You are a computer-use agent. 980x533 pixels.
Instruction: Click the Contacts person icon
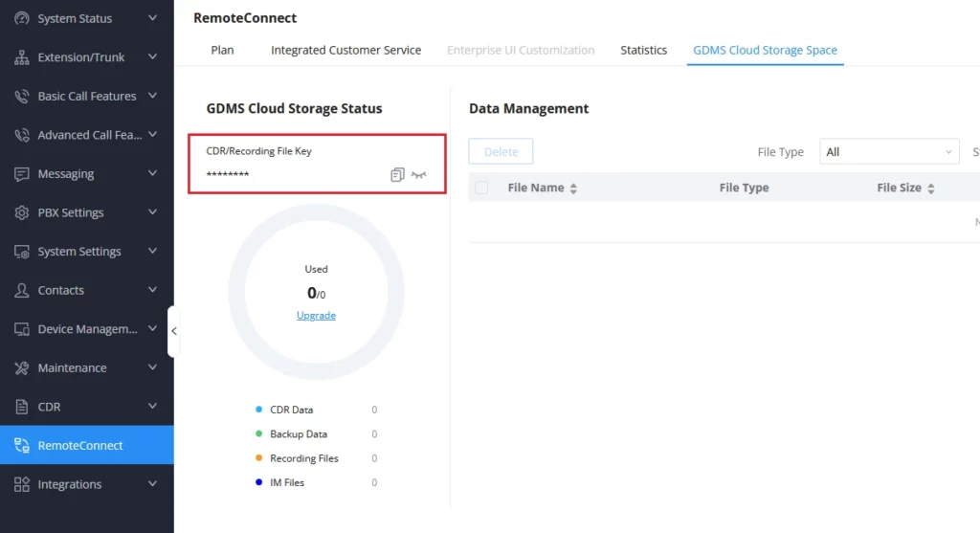21,290
